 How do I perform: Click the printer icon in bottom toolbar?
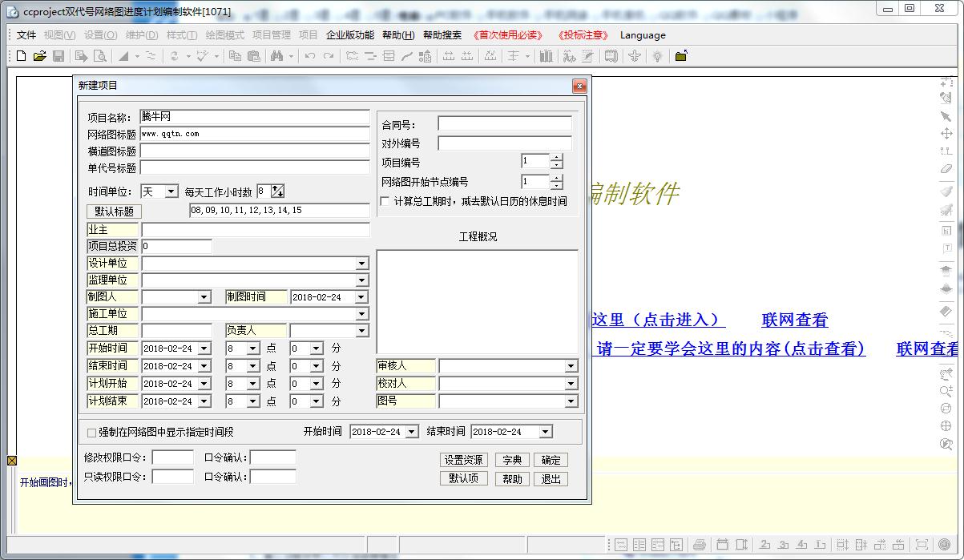coord(700,545)
